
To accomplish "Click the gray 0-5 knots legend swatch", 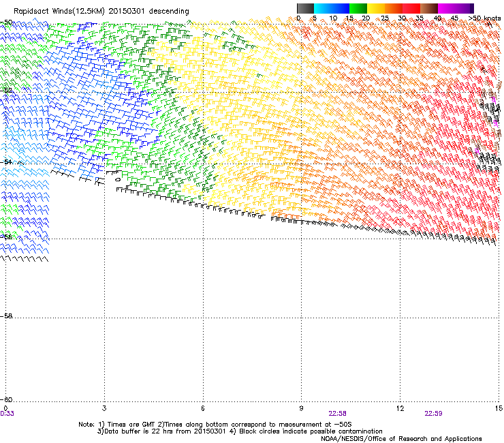I will [x=305, y=8].
